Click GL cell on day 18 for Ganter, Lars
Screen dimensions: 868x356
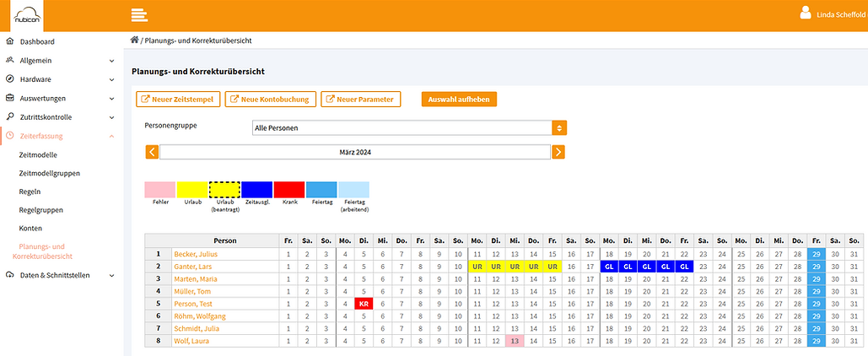click(x=610, y=267)
